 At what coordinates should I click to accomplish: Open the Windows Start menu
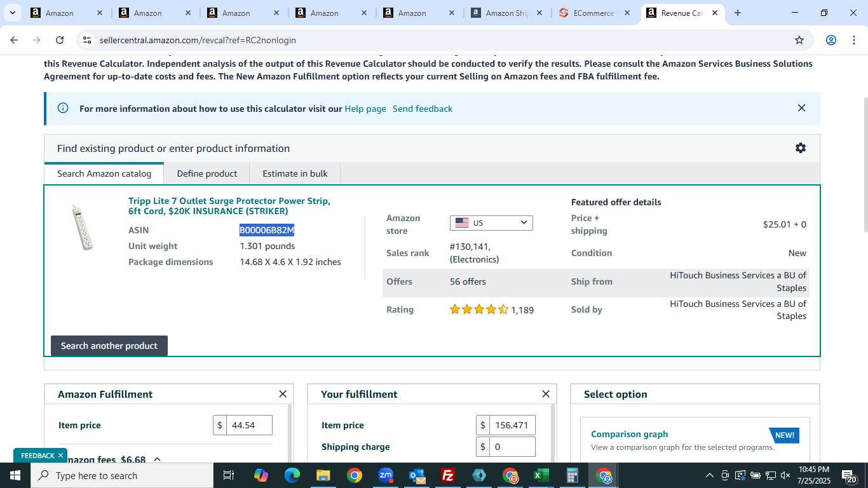(x=15, y=475)
